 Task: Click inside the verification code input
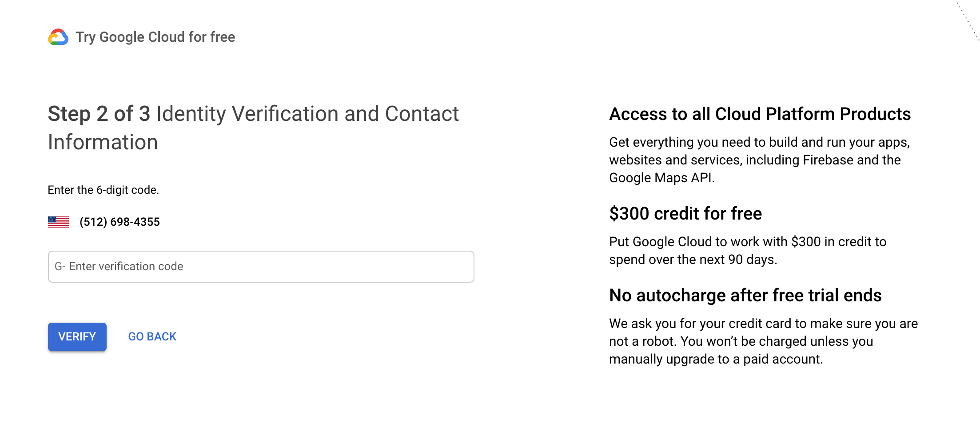pos(261,267)
